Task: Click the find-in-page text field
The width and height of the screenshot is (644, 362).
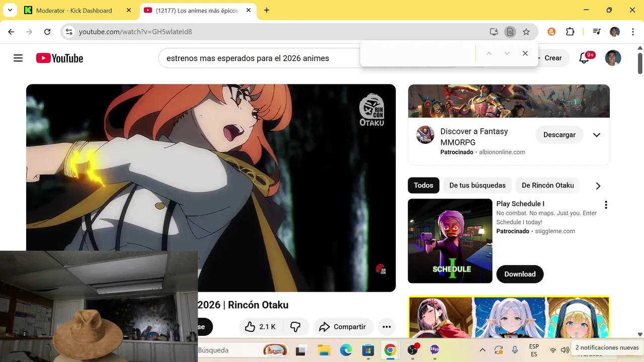Action: click(x=419, y=53)
